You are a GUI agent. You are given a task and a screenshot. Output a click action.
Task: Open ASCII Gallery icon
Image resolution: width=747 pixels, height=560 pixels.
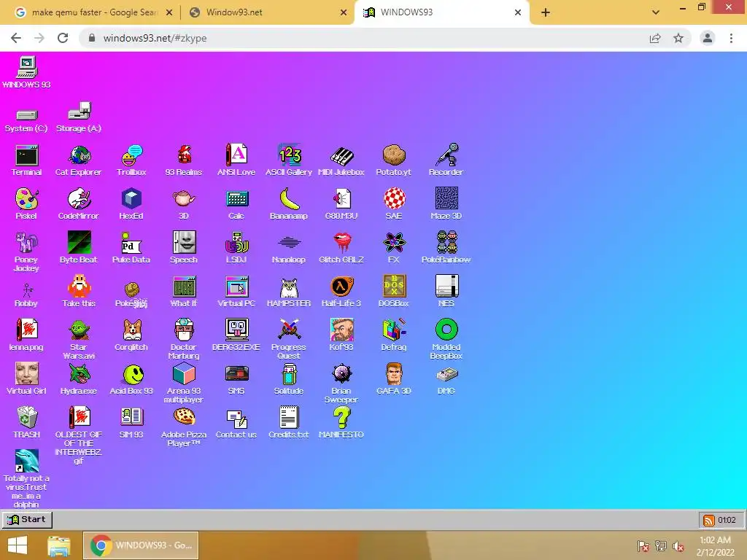[289, 160]
